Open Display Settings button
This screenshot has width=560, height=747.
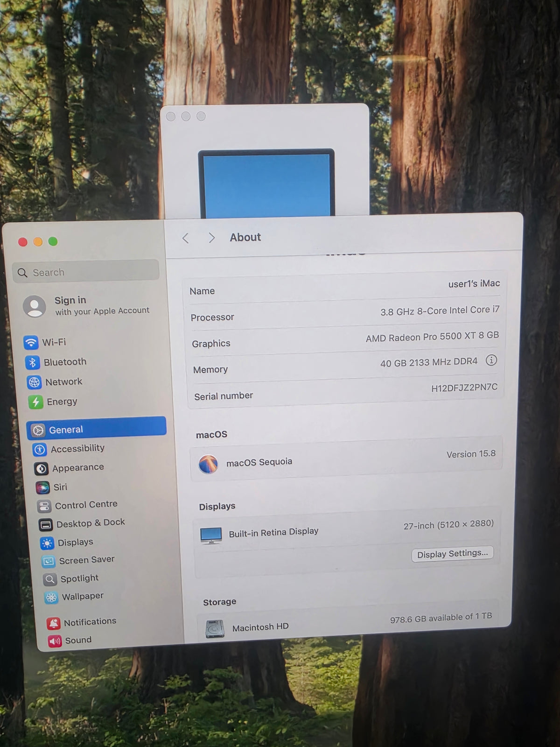(x=452, y=554)
